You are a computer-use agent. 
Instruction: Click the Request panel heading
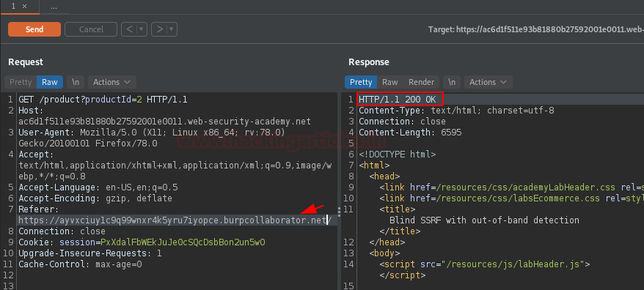click(x=26, y=62)
